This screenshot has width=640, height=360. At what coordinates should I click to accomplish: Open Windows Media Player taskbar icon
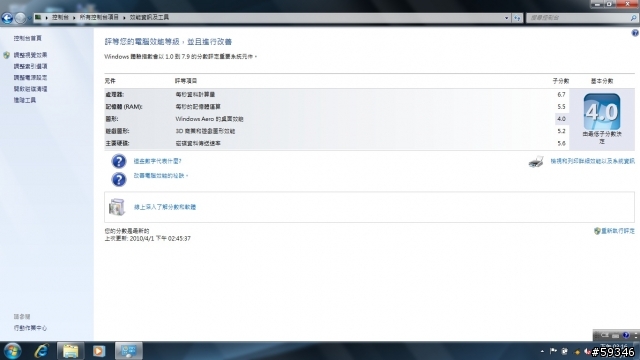[99, 351]
